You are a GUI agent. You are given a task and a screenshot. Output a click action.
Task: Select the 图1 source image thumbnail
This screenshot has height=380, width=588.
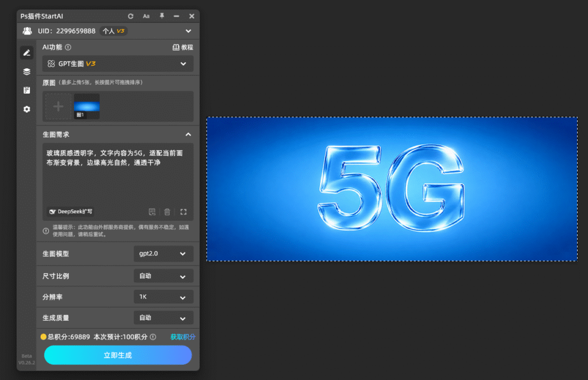tap(87, 106)
